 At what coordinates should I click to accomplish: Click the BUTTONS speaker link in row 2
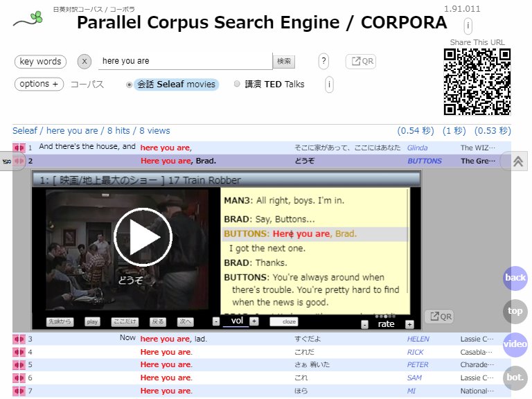point(424,161)
